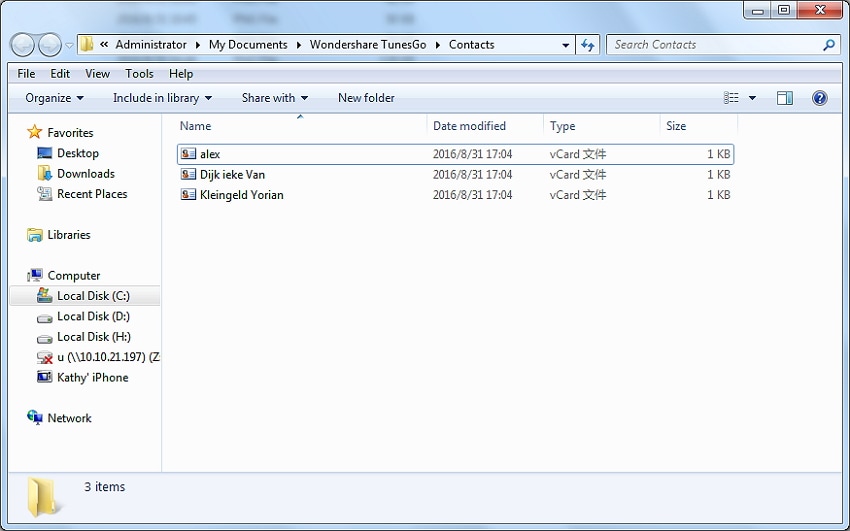Click the Administrator breadcrumb
This screenshot has height=531, width=850.
(151, 45)
